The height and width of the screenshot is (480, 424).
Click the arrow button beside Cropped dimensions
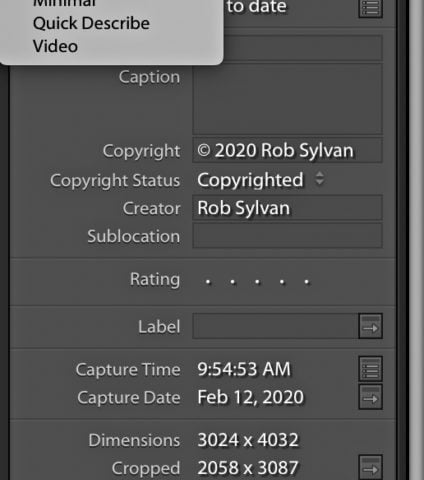tap(370, 467)
